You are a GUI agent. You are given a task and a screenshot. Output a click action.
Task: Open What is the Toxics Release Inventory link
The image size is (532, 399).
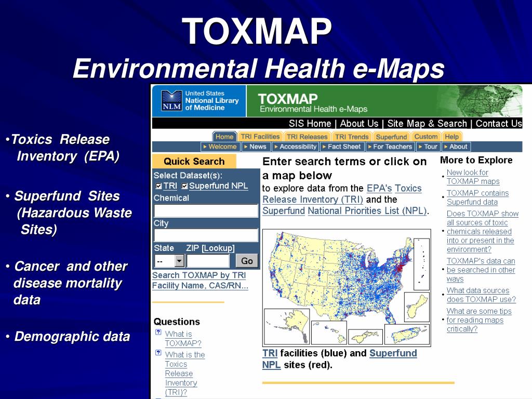[x=185, y=373]
